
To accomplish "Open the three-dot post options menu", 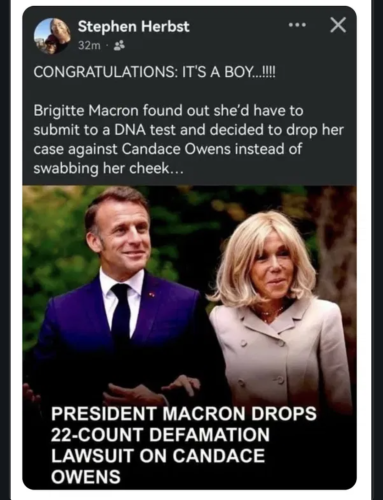I will pos(297,25).
